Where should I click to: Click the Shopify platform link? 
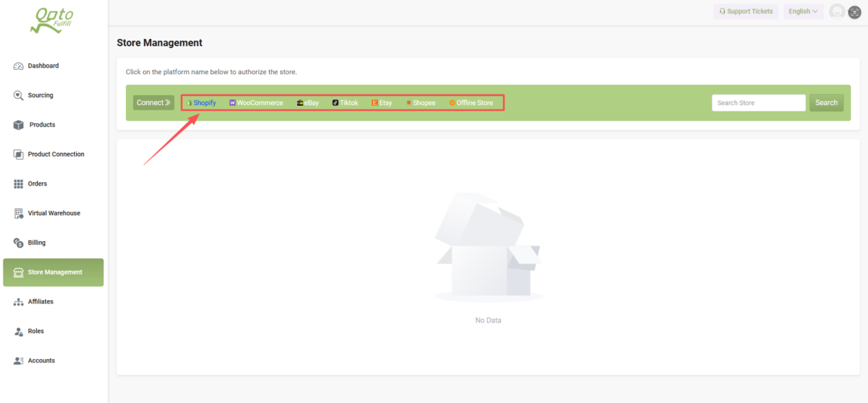204,103
